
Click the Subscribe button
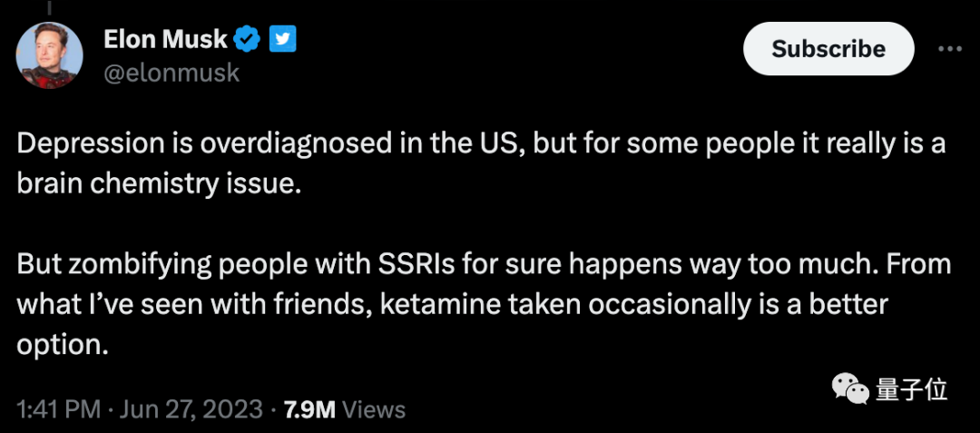pos(828,49)
